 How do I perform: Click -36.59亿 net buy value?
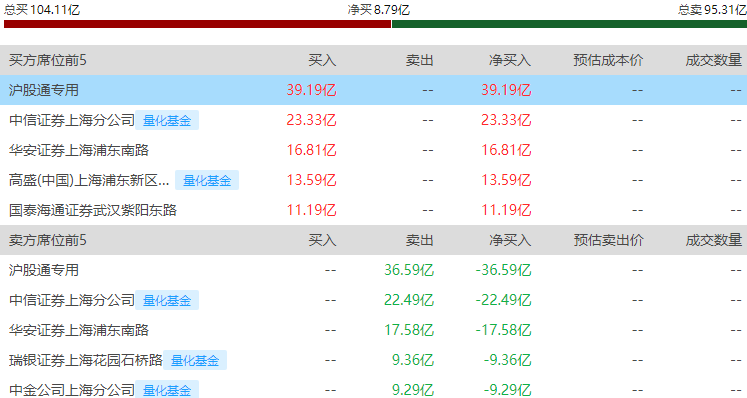pos(504,270)
